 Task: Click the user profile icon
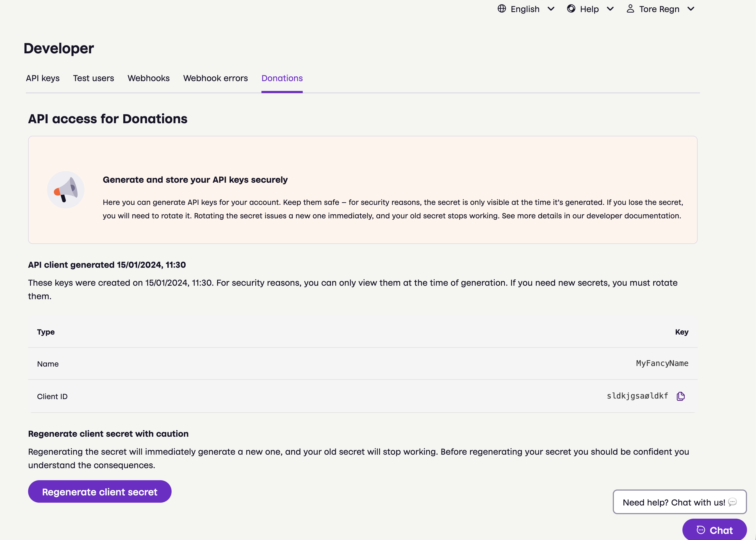click(x=630, y=9)
